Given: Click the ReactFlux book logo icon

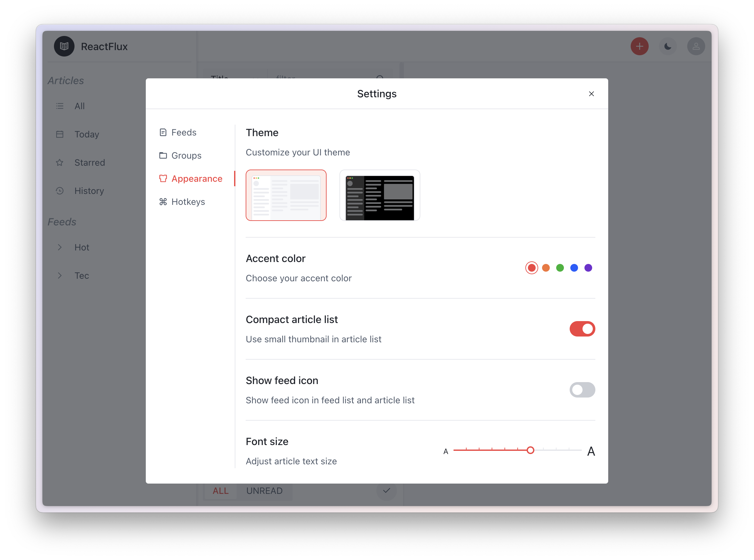Looking at the screenshot, I should click(64, 46).
